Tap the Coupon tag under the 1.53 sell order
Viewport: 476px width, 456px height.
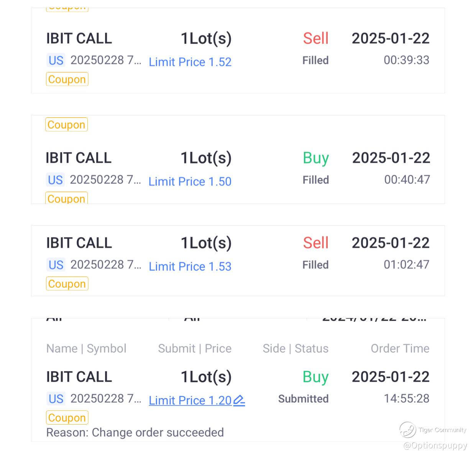coord(67,284)
